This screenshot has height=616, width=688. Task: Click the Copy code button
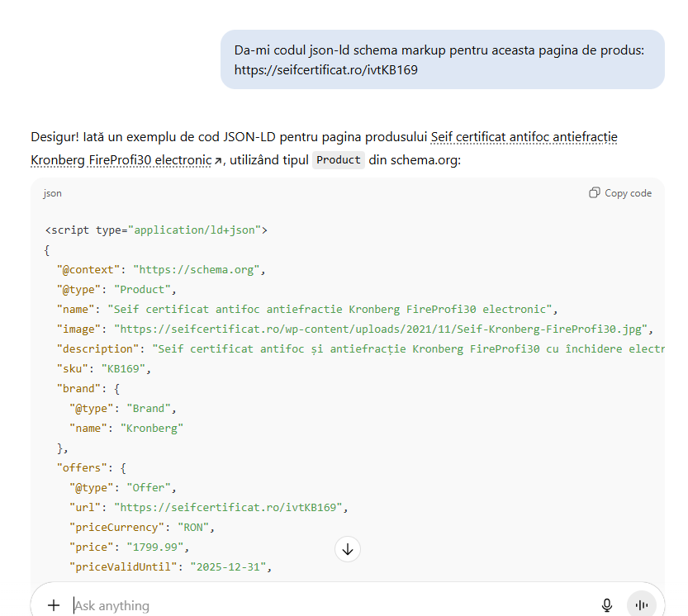tap(620, 193)
